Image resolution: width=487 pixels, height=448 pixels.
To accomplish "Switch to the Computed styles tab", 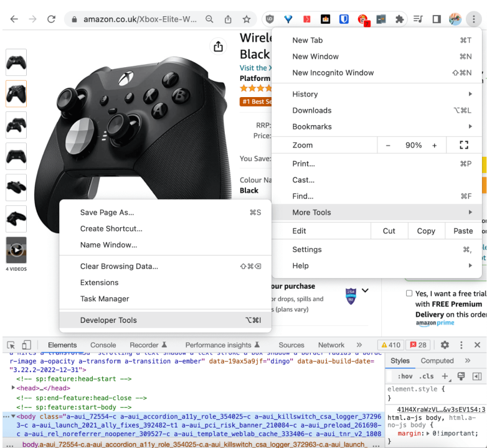I will tap(437, 361).
